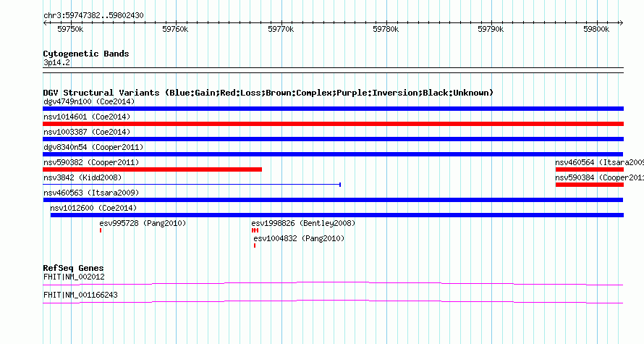
Task: Open gene label FHIT|NM_001166243
Action: click(x=80, y=295)
